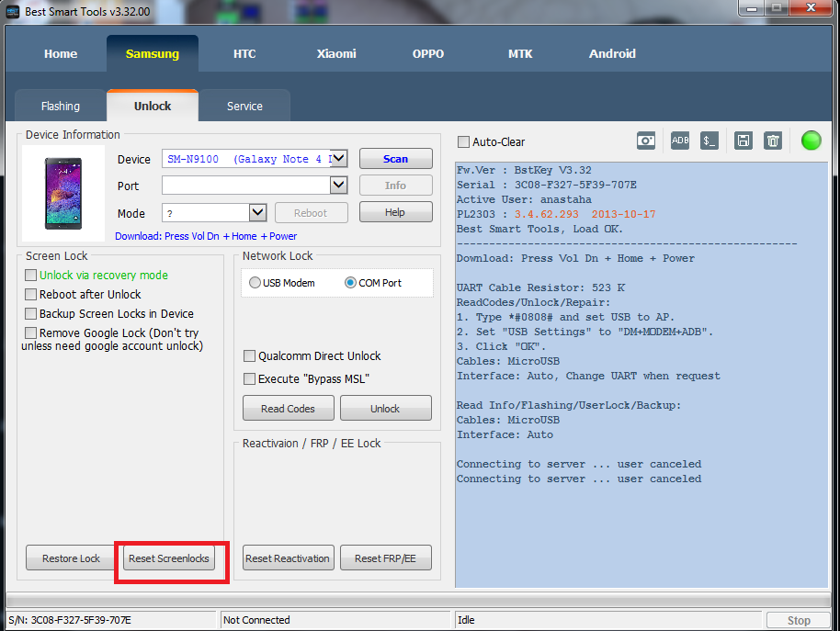Click the Reset Screenlocks button
This screenshot has height=631, width=840.
[169, 558]
